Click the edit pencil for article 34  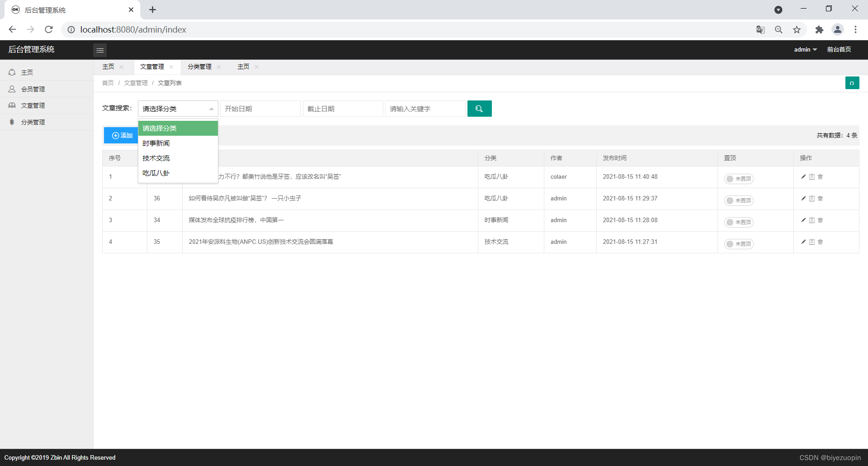point(803,220)
